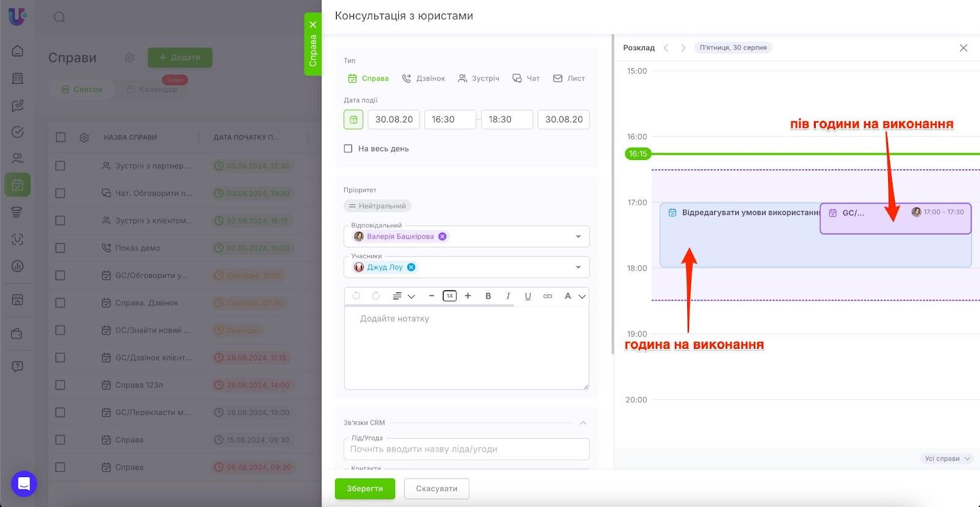
Task: Open the Нейтральний priority selector
Action: click(377, 206)
